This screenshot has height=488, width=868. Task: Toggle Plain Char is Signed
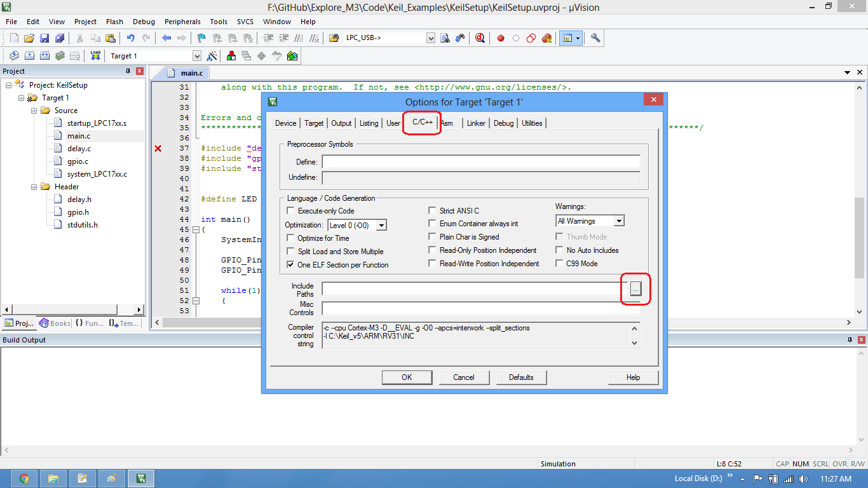(x=433, y=237)
